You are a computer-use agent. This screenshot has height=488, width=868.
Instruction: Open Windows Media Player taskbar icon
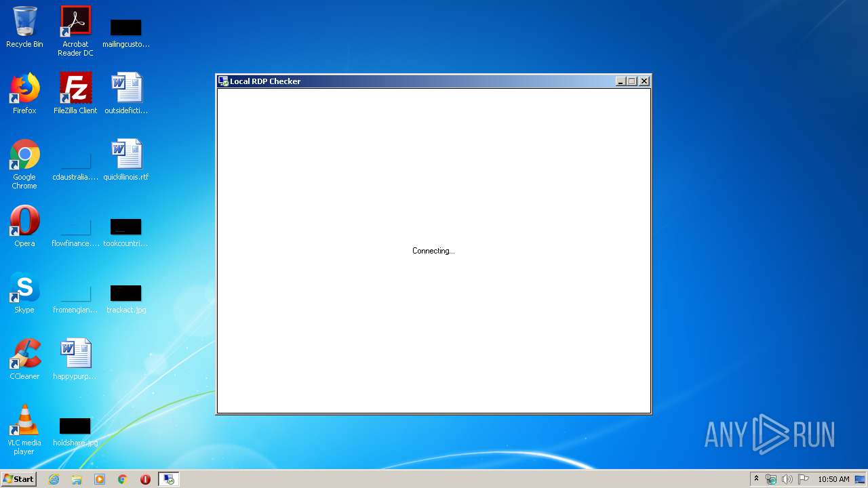(x=100, y=479)
